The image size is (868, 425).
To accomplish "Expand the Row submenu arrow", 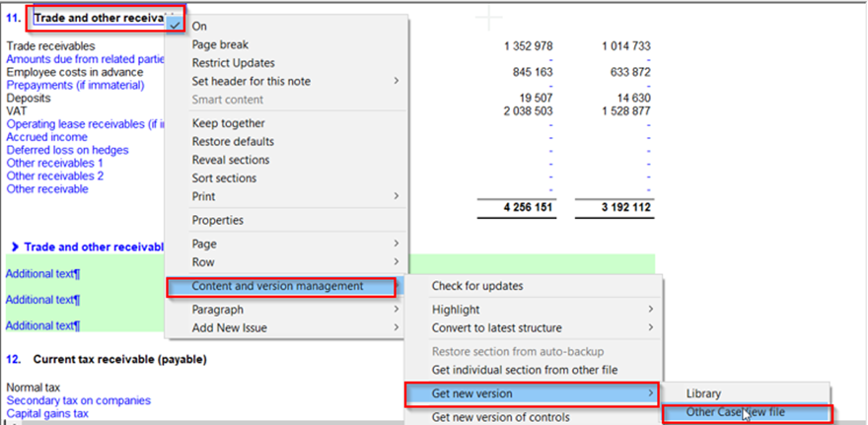I will point(398,262).
